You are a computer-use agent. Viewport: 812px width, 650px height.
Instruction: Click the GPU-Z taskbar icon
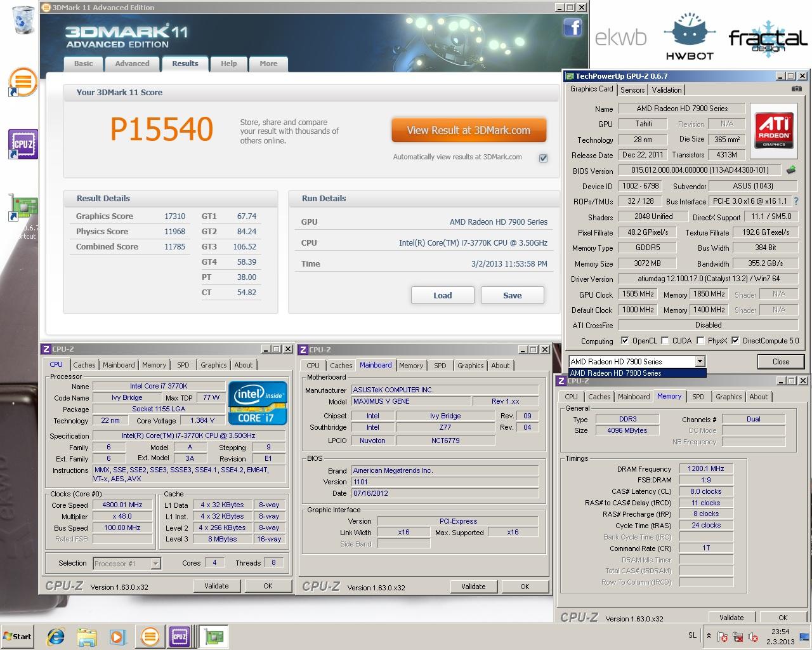pos(214,636)
